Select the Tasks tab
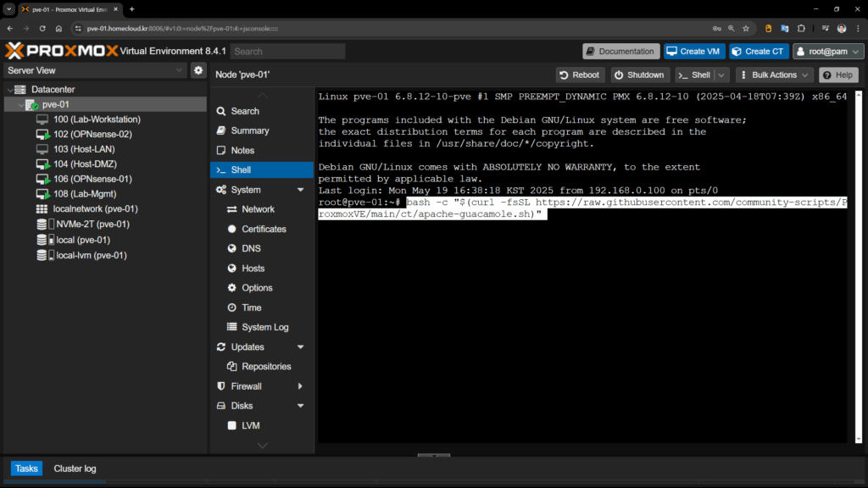 26,469
